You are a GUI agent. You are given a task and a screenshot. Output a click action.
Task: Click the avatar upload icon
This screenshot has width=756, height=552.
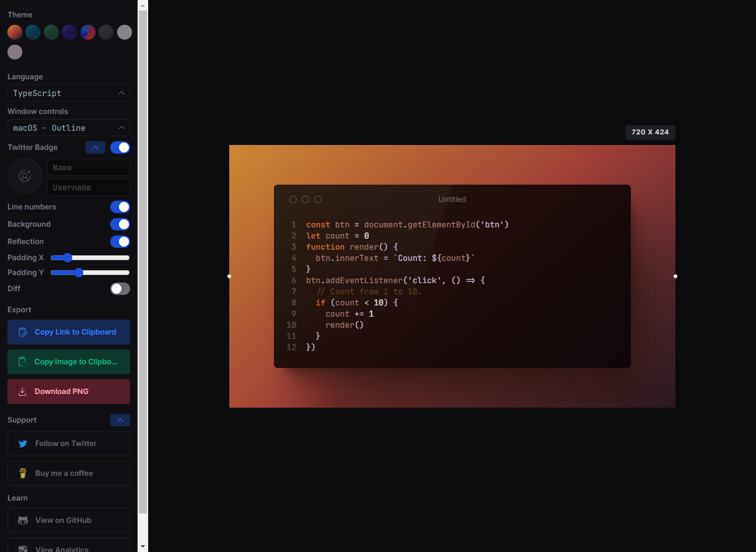click(x=25, y=176)
